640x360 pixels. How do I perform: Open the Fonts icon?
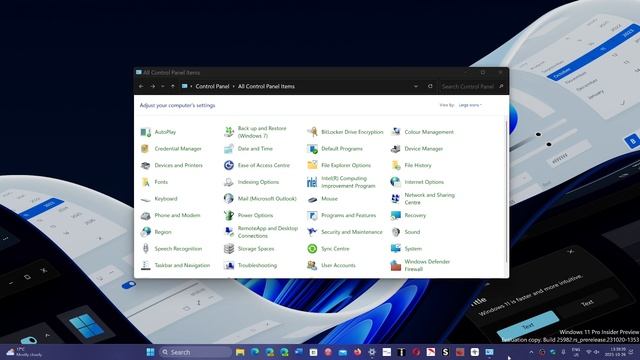146,182
